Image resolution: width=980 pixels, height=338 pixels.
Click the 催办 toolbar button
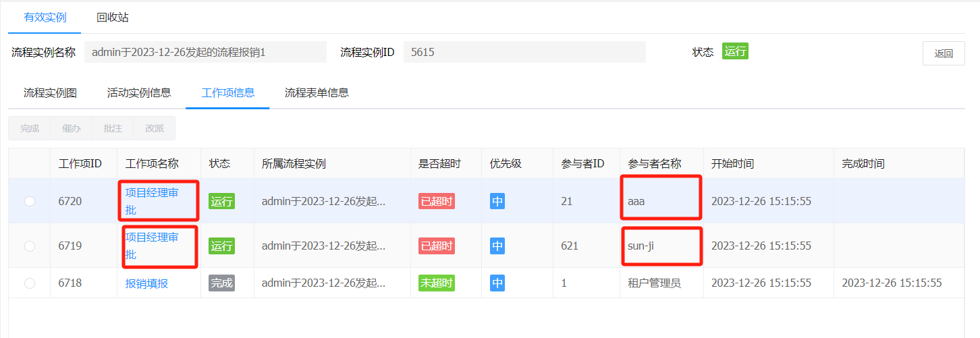tap(72, 128)
